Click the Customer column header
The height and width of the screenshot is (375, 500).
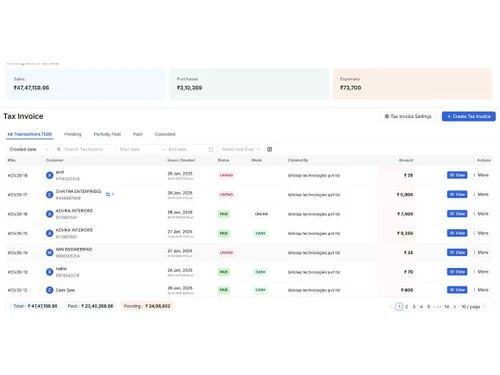55,160
